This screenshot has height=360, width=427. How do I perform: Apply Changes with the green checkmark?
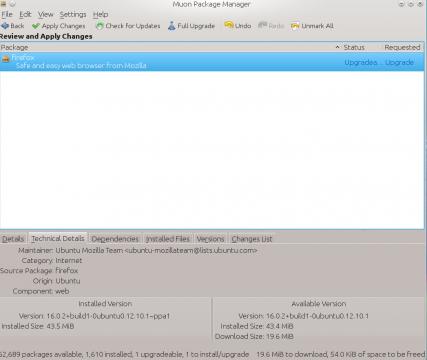[59, 26]
